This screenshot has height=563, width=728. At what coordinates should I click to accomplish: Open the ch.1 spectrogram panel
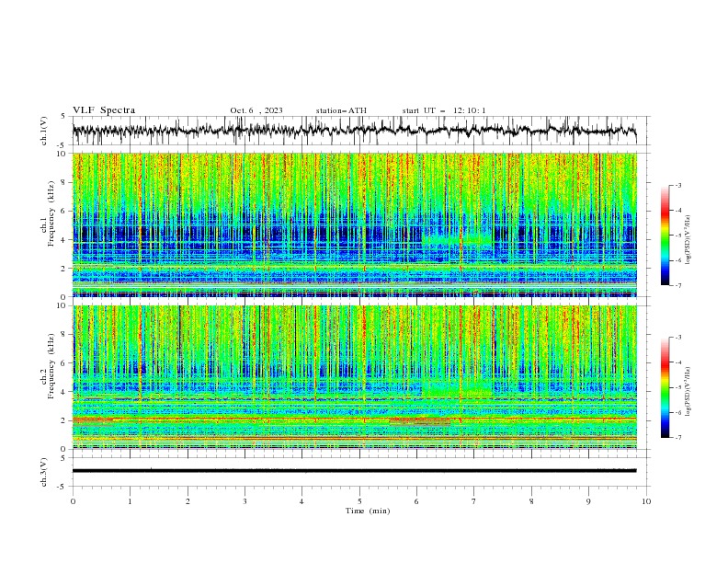tap(354, 224)
